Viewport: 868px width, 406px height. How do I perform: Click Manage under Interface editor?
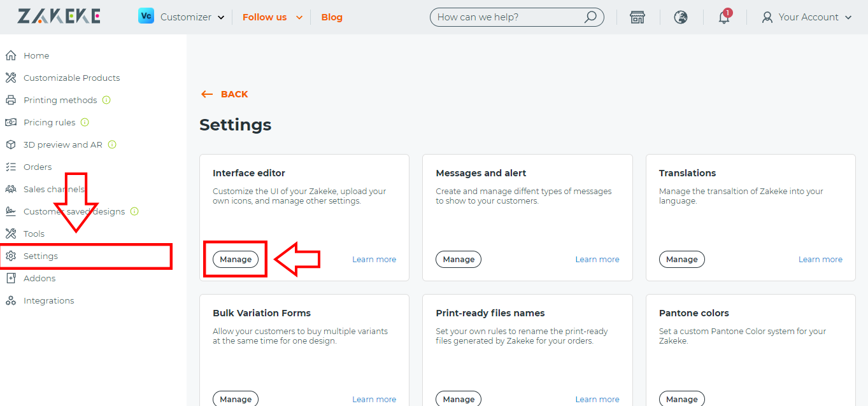pos(235,259)
